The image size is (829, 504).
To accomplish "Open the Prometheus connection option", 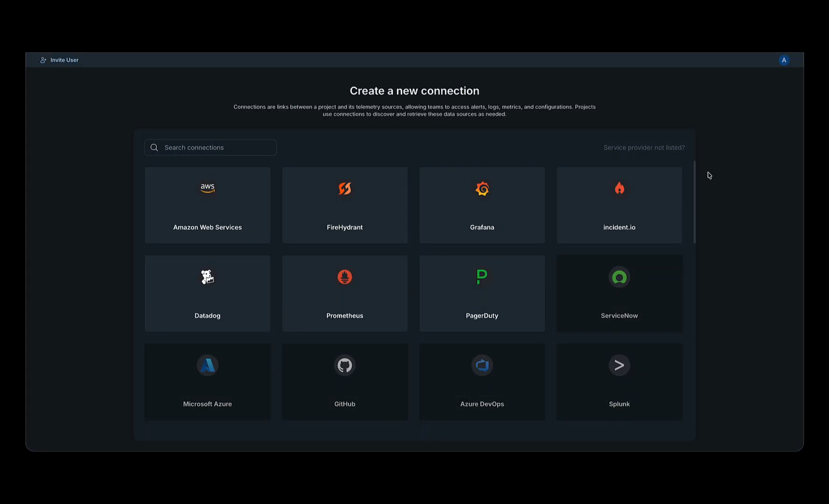I will [x=344, y=293].
